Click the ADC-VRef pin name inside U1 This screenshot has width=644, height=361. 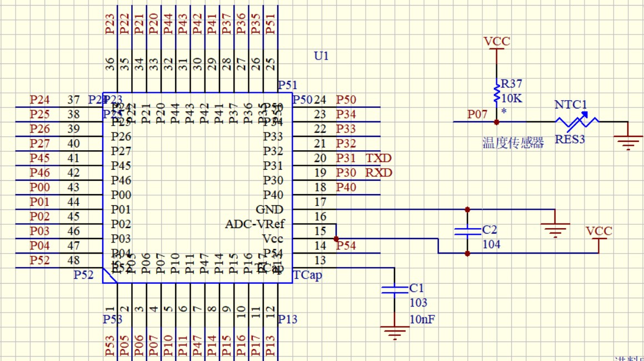point(254,224)
